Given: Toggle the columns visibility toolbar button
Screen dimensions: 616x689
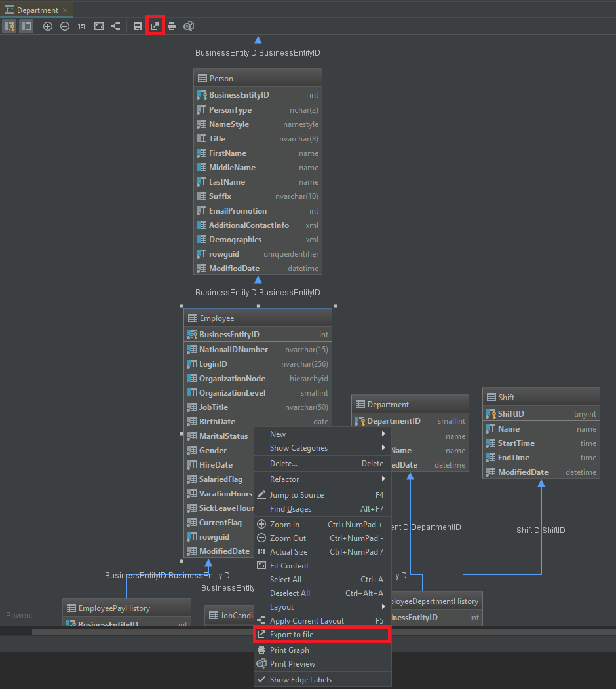Looking at the screenshot, I should coord(26,26).
